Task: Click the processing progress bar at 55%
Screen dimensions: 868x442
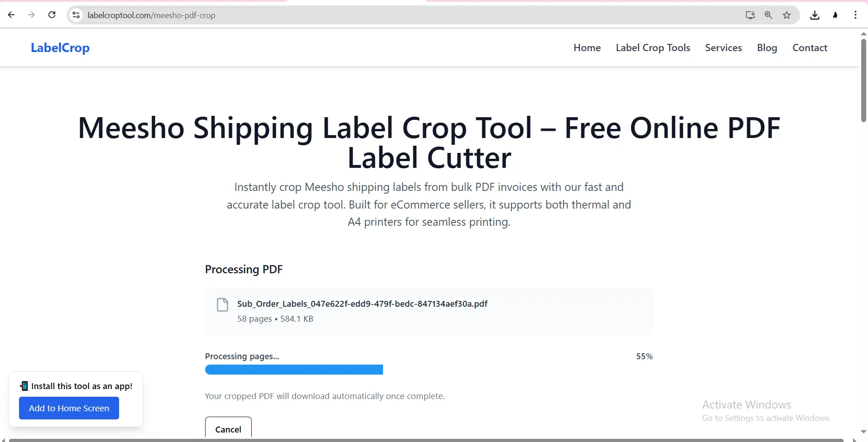Action: click(294, 370)
